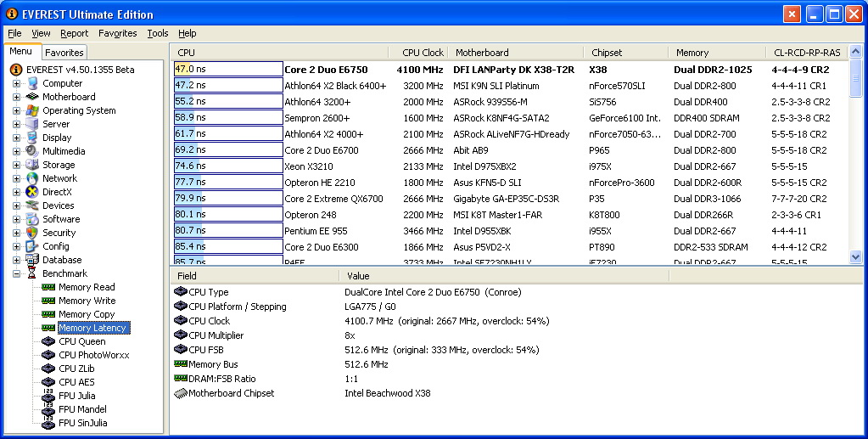The image size is (868, 439).
Task: Sort by the Memory column header
Action: pyautogui.click(x=717, y=53)
